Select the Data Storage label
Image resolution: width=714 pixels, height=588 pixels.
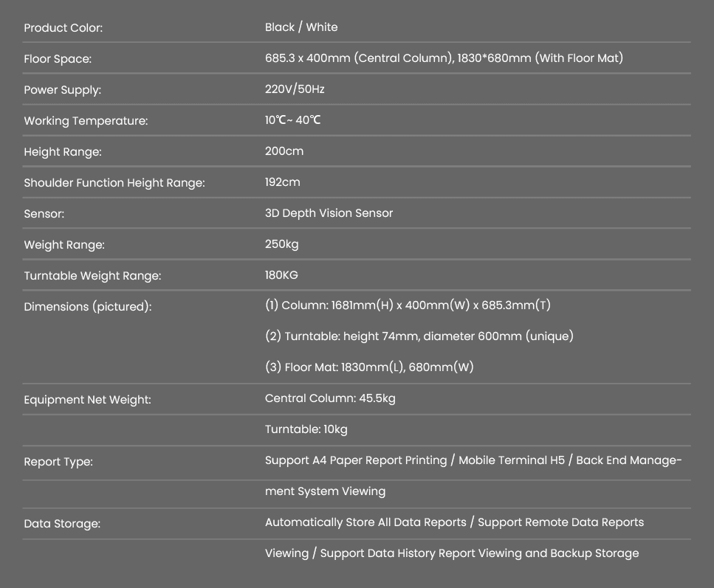[62, 524]
